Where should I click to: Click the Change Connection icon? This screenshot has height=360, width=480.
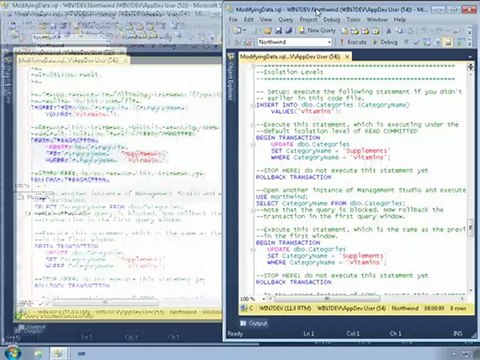click(x=248, y=42)
